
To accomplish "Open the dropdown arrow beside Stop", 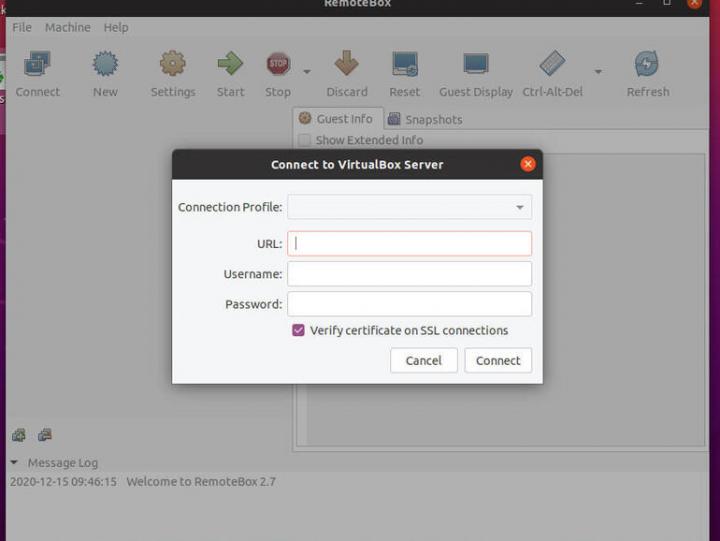I will tap(307, 72).
